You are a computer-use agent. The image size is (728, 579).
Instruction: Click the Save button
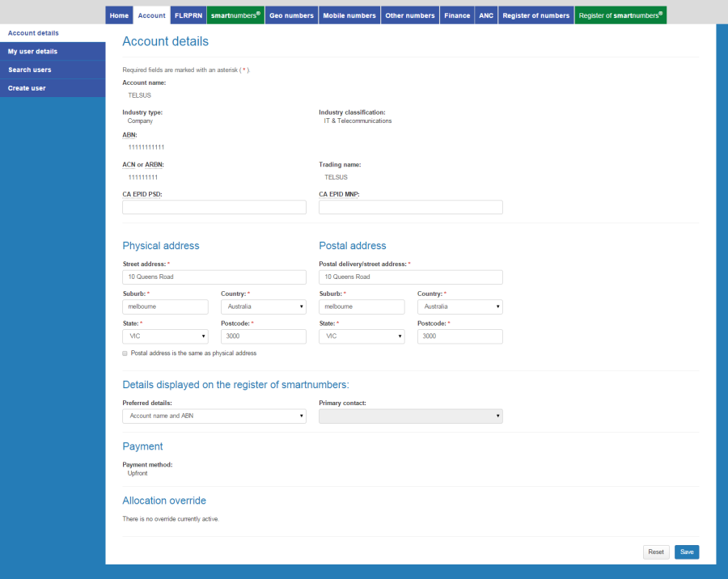pos(686,552)
